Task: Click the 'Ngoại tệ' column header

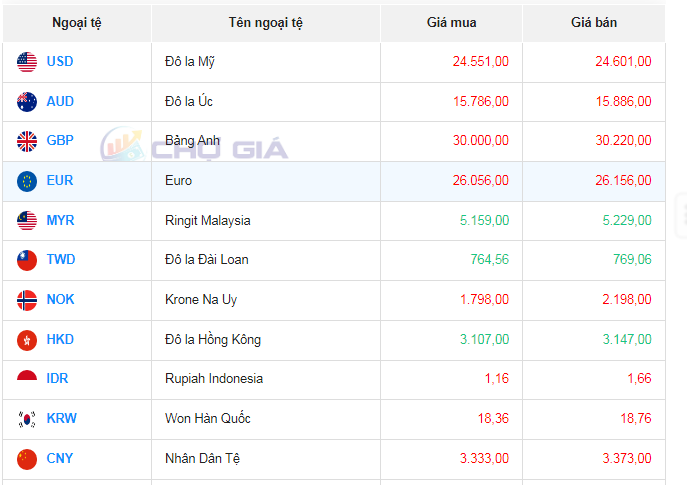Action: [x=77, y=23]
